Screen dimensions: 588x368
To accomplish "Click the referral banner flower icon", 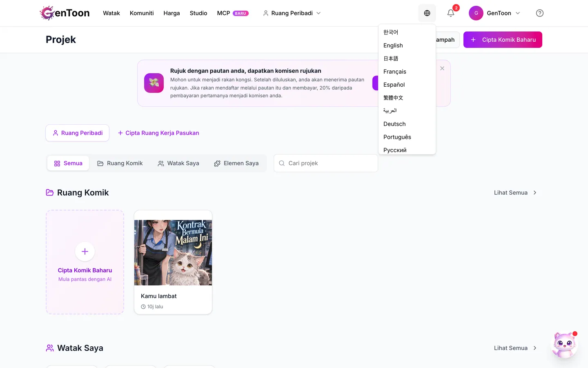I will pyautogui.click(x=154, y=83).
